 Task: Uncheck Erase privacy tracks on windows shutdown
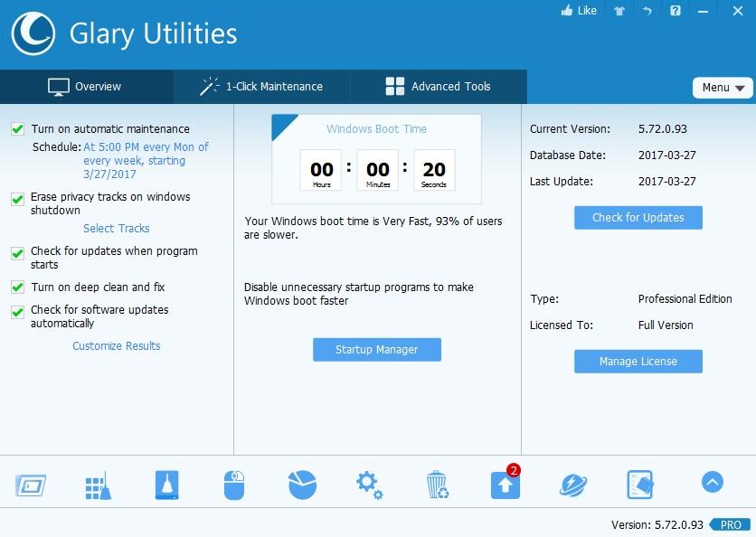point(18,199)
